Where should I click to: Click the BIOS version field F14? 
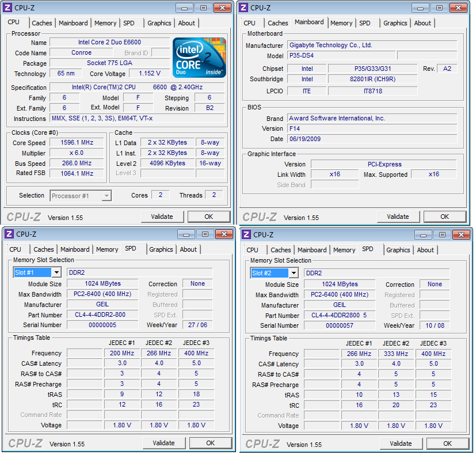click(372, 128)
